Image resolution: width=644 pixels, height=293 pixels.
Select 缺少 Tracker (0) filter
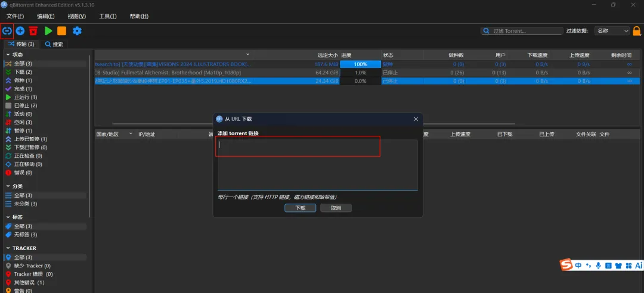pos(45,266)
